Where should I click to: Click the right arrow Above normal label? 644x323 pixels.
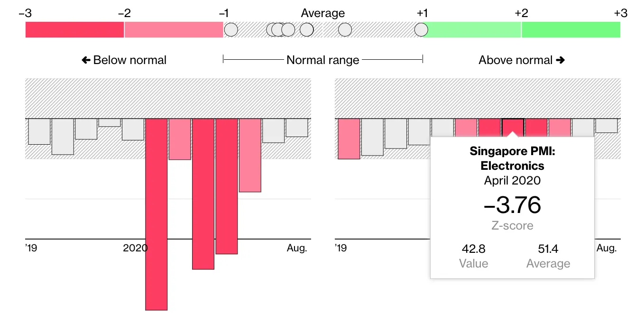coord(522,60)
